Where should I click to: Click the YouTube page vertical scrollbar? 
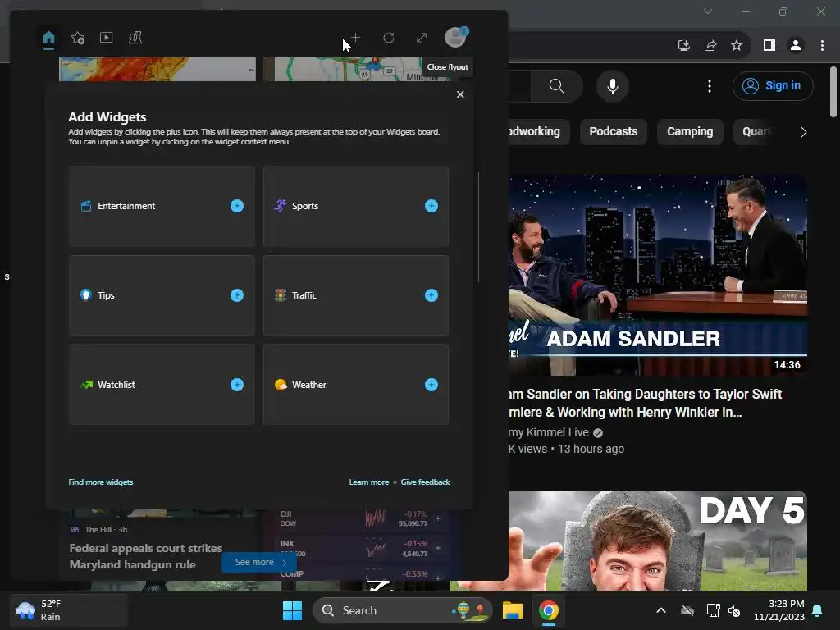833,92
